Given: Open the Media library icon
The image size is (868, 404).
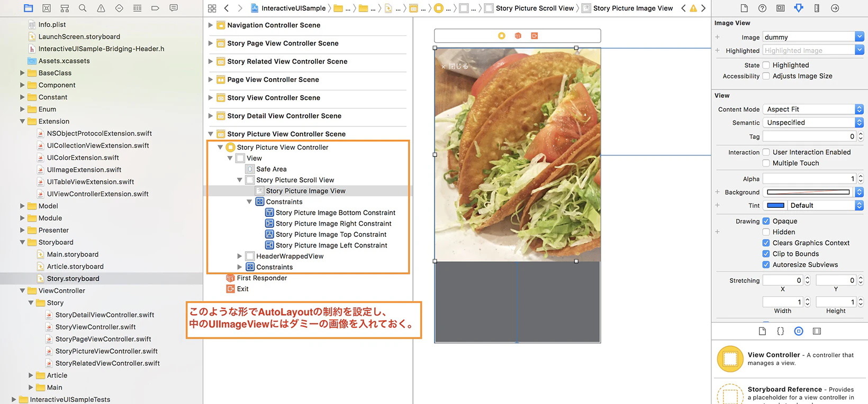Looking at the screenshot, I should [817, 331].
